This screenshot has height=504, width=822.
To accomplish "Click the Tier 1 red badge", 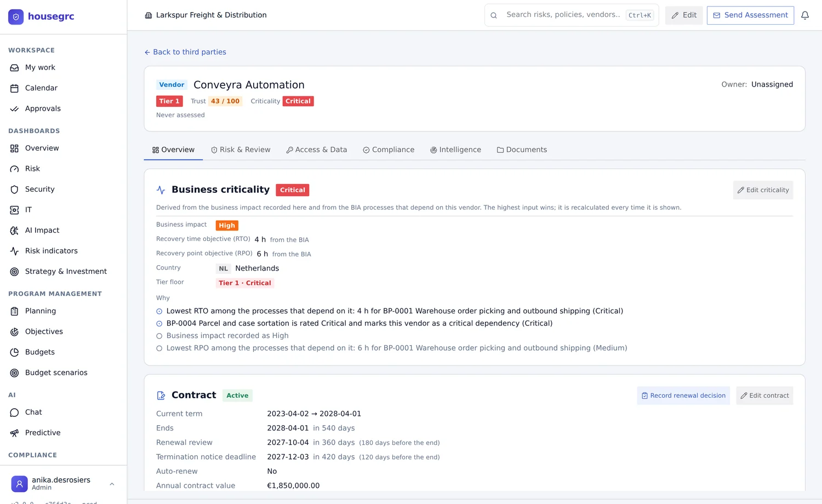I will coord(169,101).
